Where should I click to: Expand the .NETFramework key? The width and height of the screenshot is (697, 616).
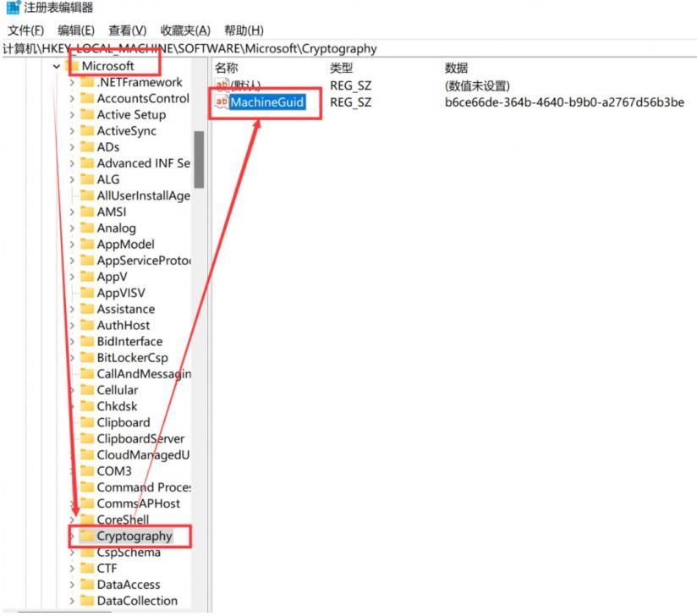coord(72,83)
